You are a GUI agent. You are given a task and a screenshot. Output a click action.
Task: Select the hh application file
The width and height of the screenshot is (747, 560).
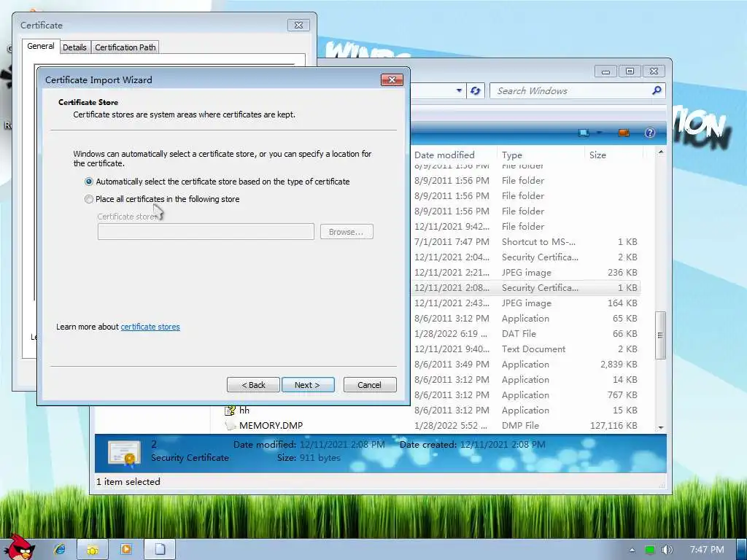tap(244, 411)
